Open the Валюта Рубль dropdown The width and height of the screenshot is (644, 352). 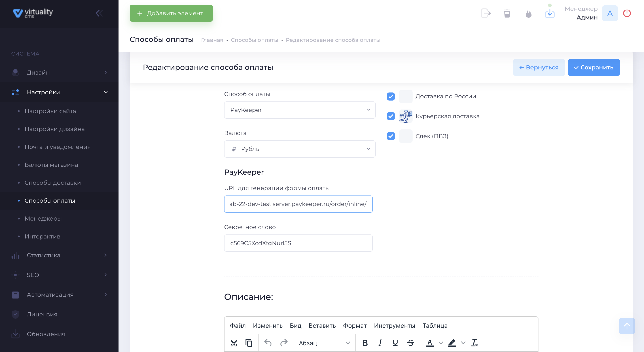299,149
